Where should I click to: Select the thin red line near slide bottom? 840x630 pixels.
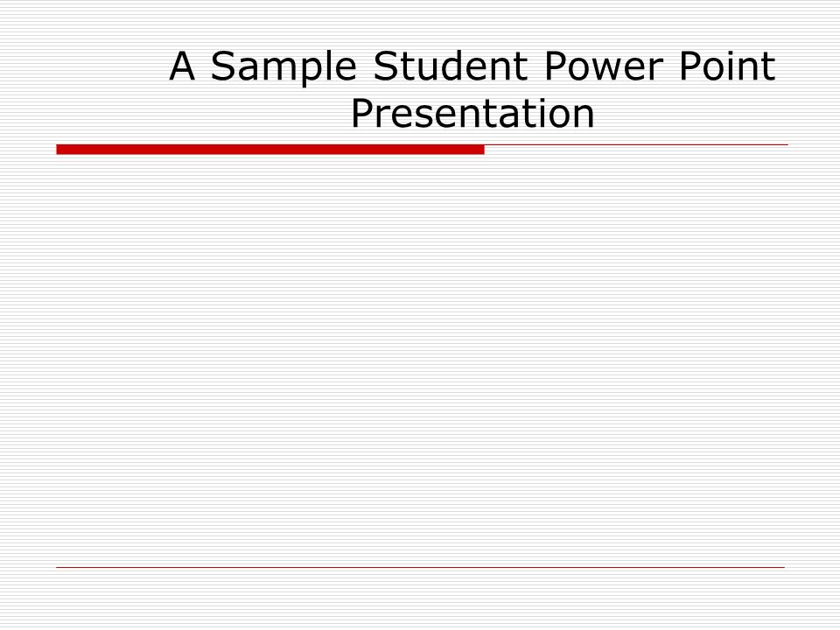coord(420,567)
